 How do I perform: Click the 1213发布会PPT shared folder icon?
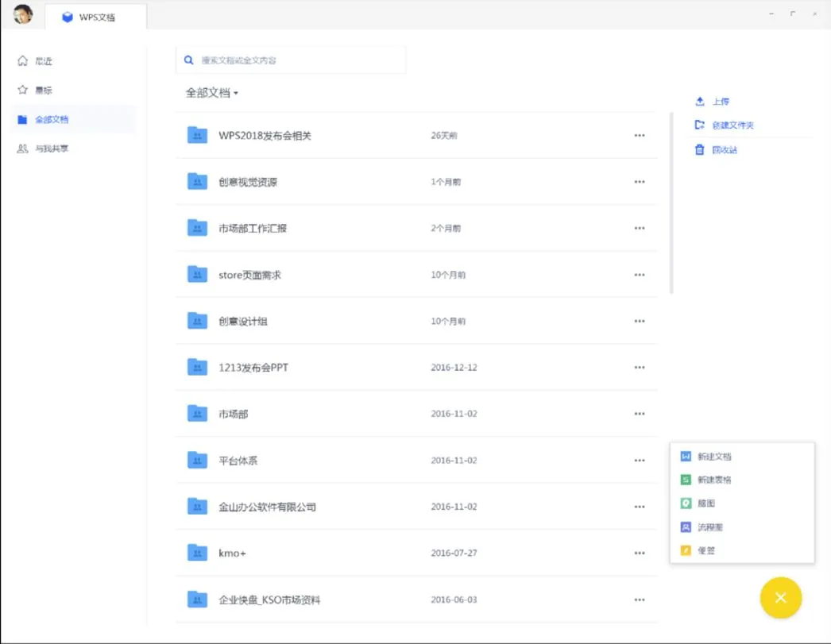(197, 367)
